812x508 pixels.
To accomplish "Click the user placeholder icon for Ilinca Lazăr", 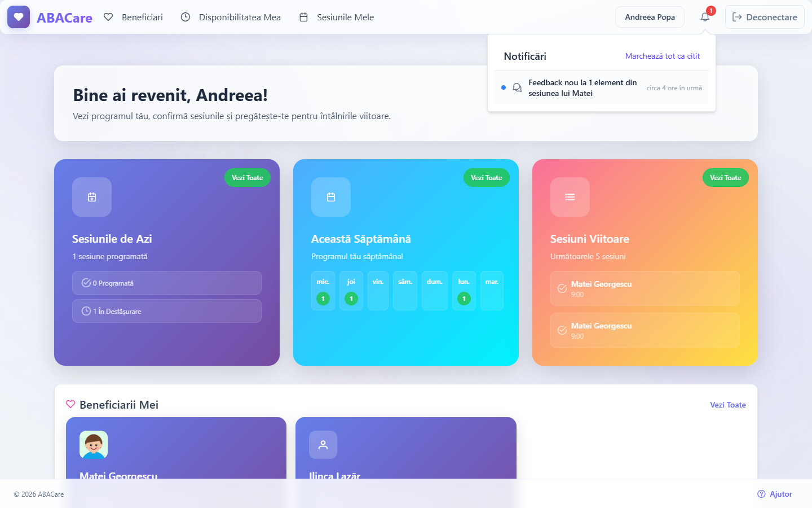I will pyautogui.click(x=323, y=445).
